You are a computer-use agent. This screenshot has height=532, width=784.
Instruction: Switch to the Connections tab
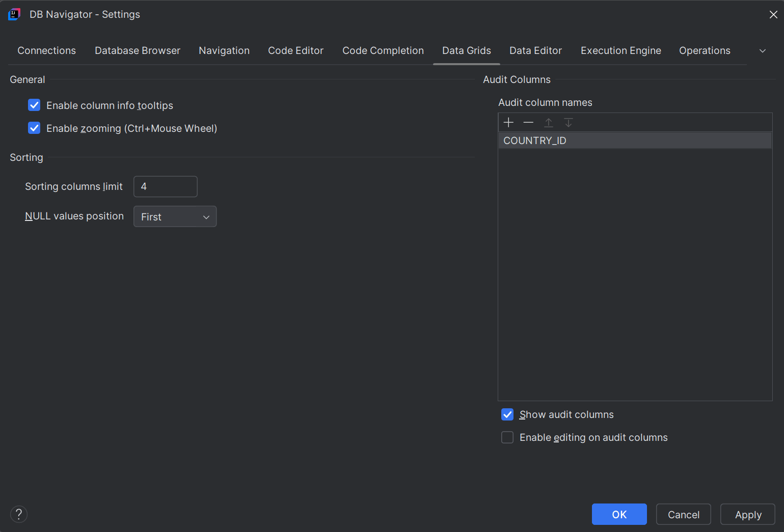click(x=46, y=50)
